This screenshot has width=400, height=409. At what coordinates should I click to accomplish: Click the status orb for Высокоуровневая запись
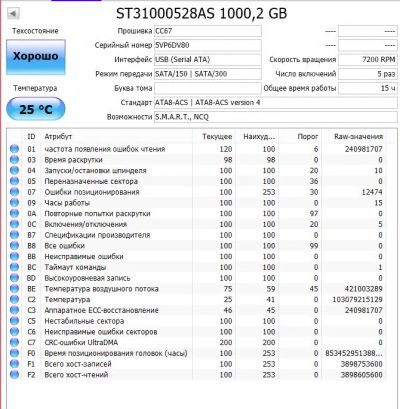[14, 278]
